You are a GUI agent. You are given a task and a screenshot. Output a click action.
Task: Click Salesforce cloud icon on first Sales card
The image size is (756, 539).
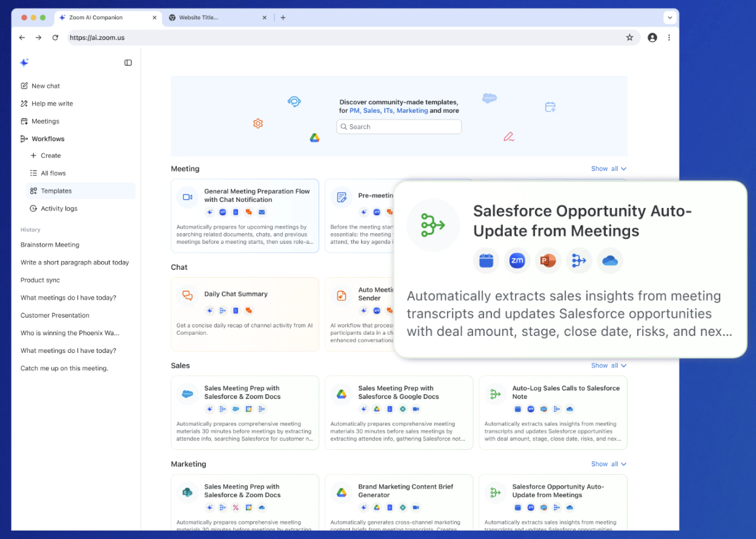[187, 394]
